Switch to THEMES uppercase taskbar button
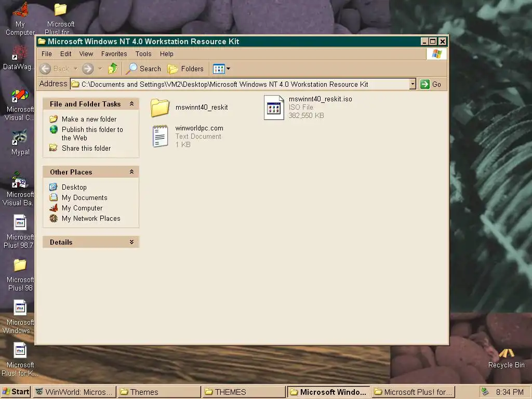This screenshot has height=399, width=532. point(244,392)
